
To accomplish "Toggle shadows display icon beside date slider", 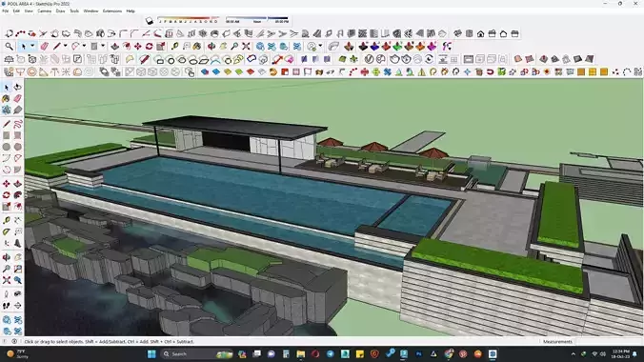I will (149, 21).
